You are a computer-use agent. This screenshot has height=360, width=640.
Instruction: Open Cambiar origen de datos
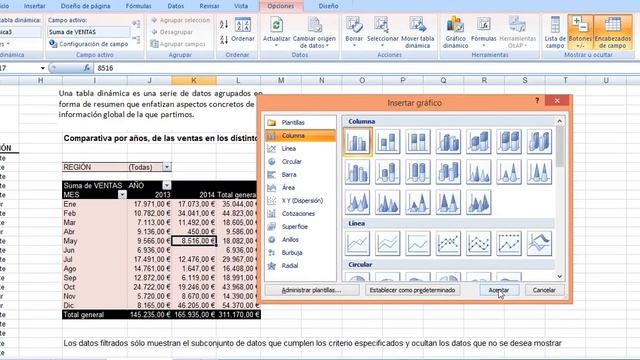coord(314,32)
